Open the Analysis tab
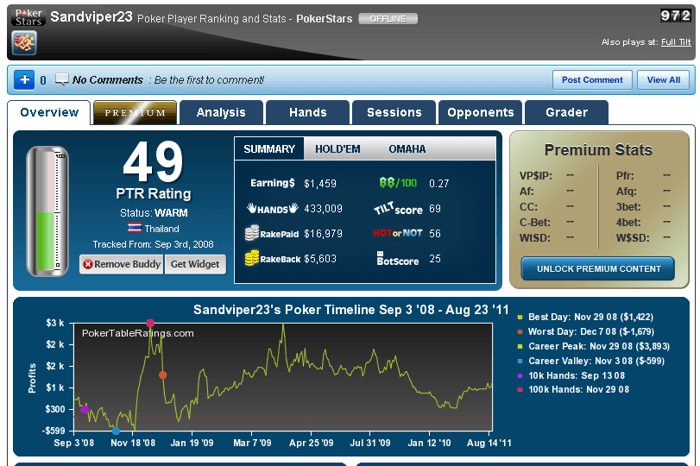Screen dimensions: 700x466 (221, 112)
